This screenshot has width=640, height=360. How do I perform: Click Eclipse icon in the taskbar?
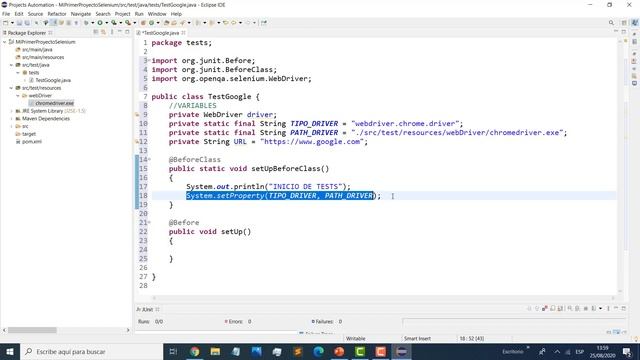pos(401,351)
